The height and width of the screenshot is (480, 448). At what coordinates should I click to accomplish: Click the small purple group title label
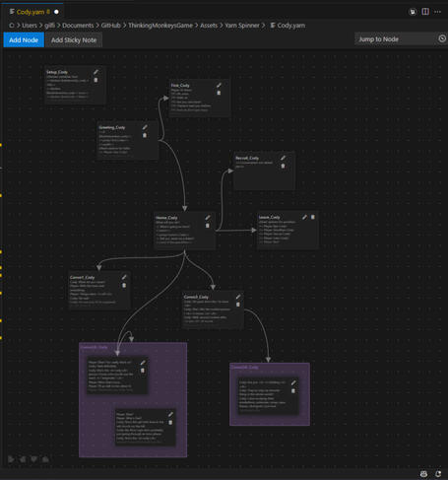pos(245,367)
